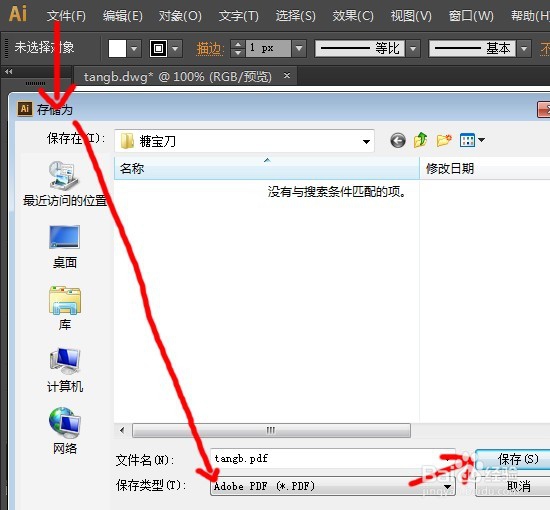This screenshot has height=510, width=550.
Task: Open the Adobe PDF save type dropdown
Action: click(x=333, y=486)
